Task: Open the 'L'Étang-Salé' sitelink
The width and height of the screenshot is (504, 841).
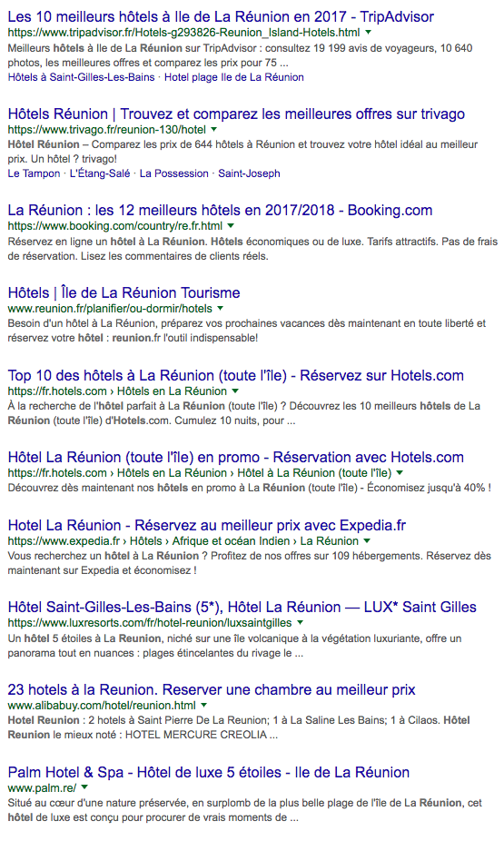Action: [100, 173]
